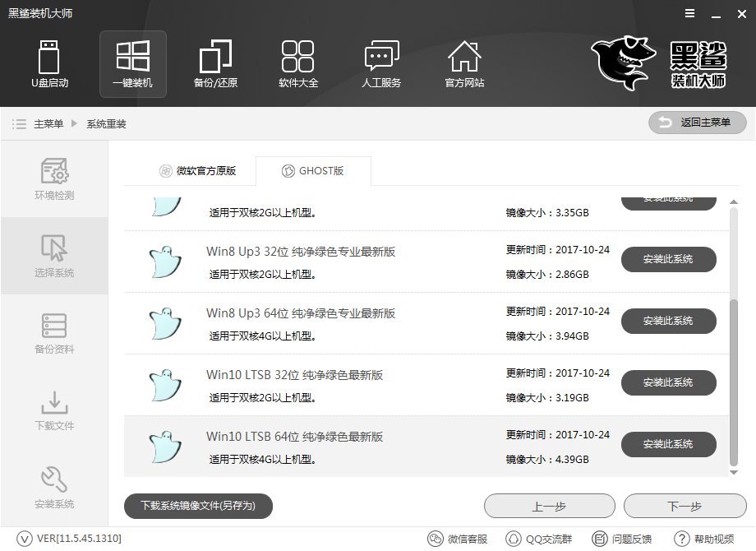
Task: Save system image via 下载系统镜像文件(另存为)
Action: point(198,506)
